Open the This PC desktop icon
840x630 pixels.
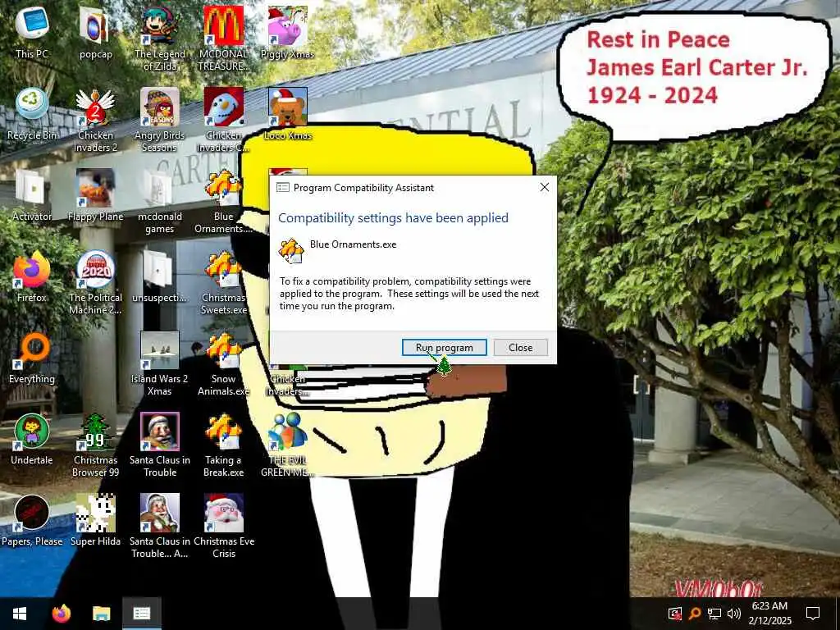pos(32,33)
